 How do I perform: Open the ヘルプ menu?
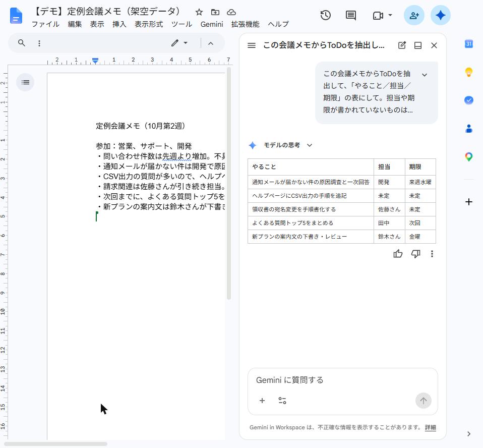(x=278, y=24)
